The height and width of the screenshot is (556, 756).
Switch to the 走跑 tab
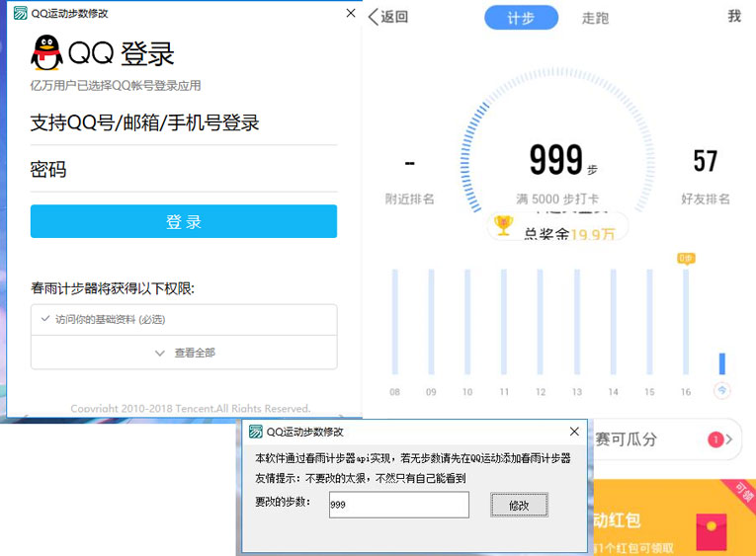pos(595,18)
